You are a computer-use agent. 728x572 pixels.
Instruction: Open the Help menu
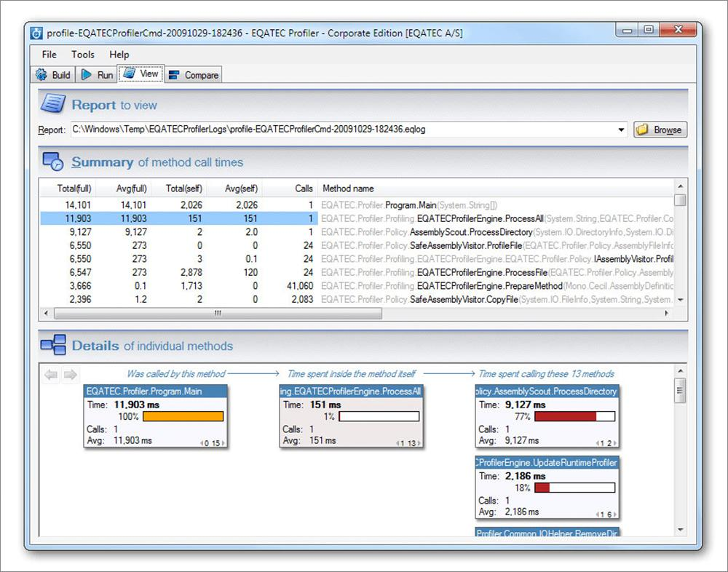[x=119, y=55]
